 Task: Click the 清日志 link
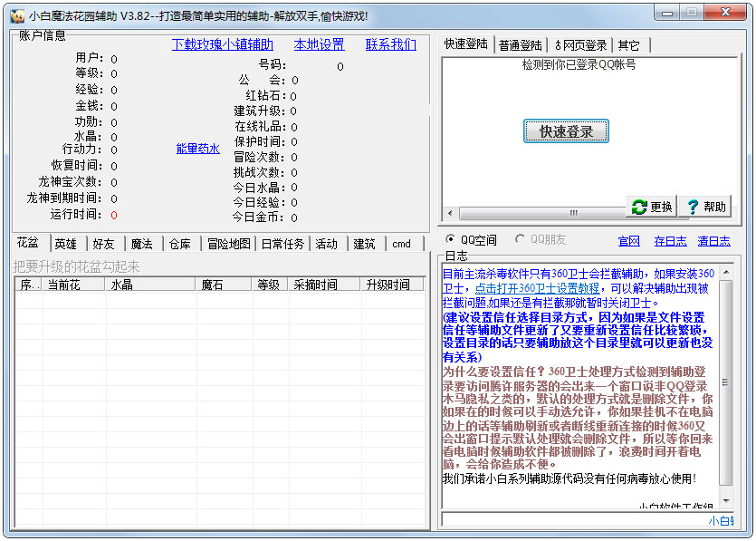pos(713,241)
